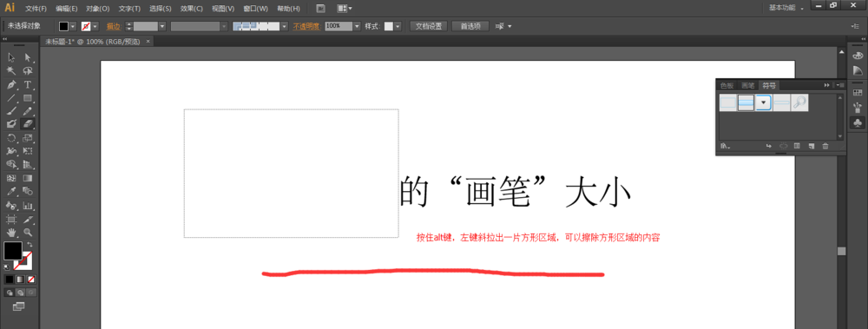
Task: Swap fill and stroke colors
Action: [x=30, y=244]
